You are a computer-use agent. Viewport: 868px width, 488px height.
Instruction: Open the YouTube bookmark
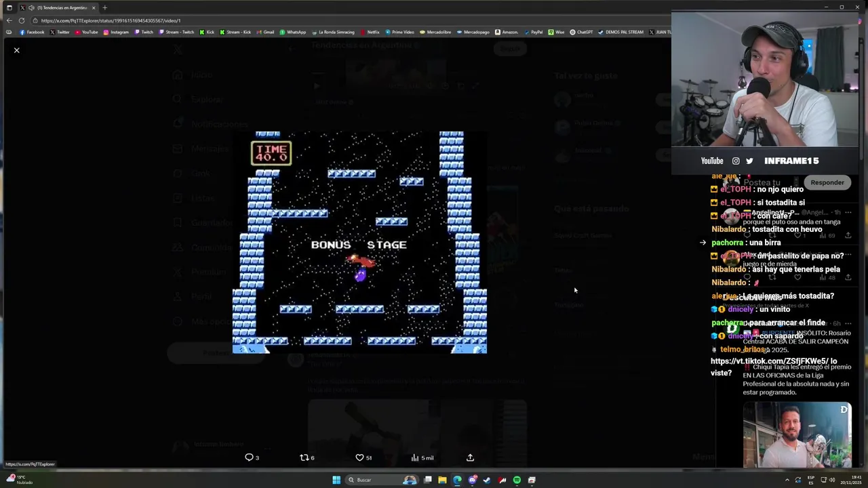(87, 32)
